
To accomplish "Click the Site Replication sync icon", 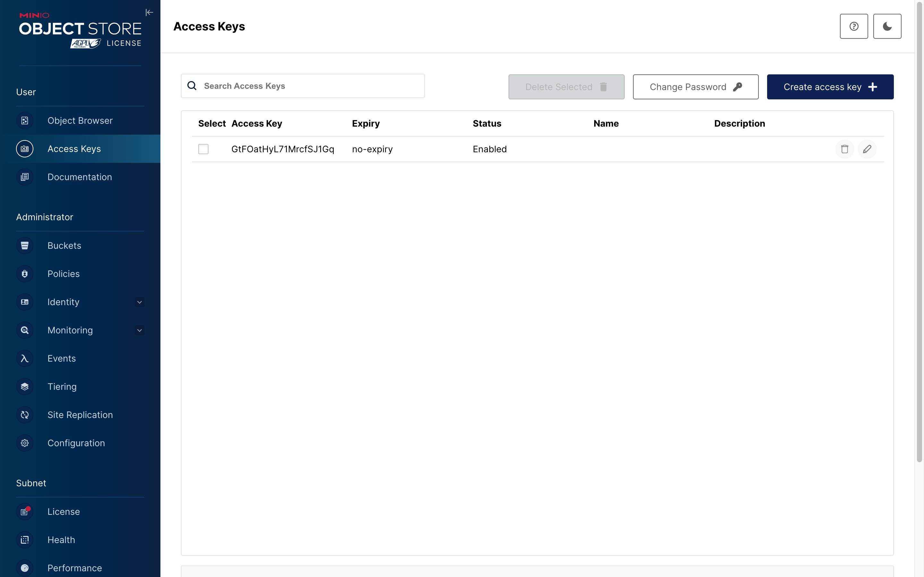I will [25, 415].
